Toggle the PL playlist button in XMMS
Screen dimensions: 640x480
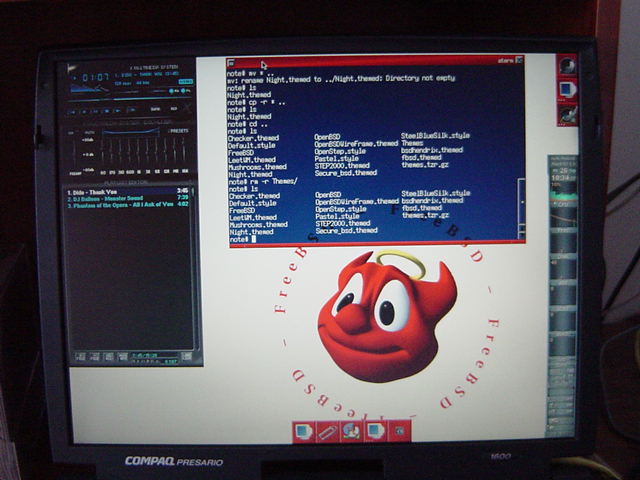(184, 91)
